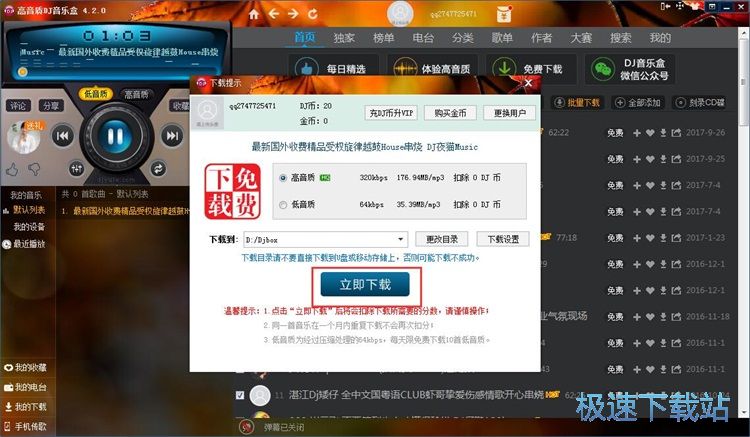The height and width of the screenshot is (437, 750).
Task: Click the heart icon in the 2016-11-18 row
Action: click(x=650, y=317)
